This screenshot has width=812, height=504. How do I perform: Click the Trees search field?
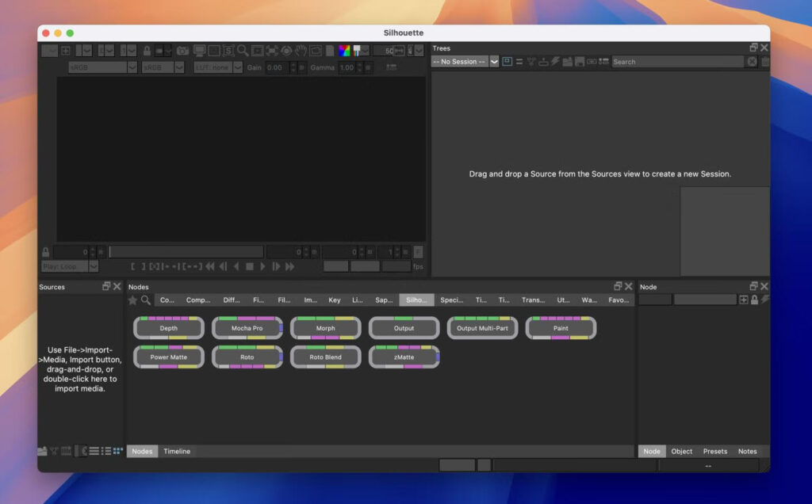[678, 62]
